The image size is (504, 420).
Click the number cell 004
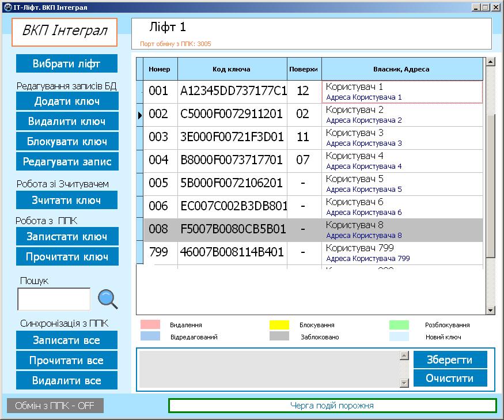[x=160, y=161]
